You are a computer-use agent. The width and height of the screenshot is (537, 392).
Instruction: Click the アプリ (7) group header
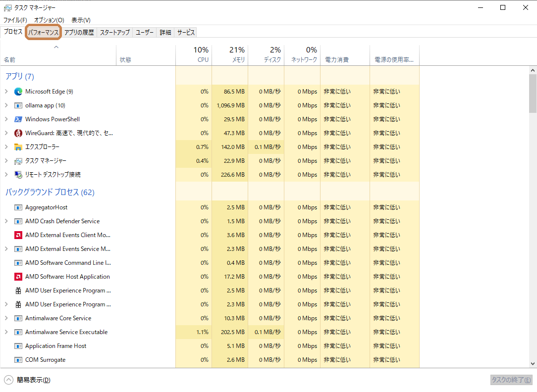tap(20, 76)
